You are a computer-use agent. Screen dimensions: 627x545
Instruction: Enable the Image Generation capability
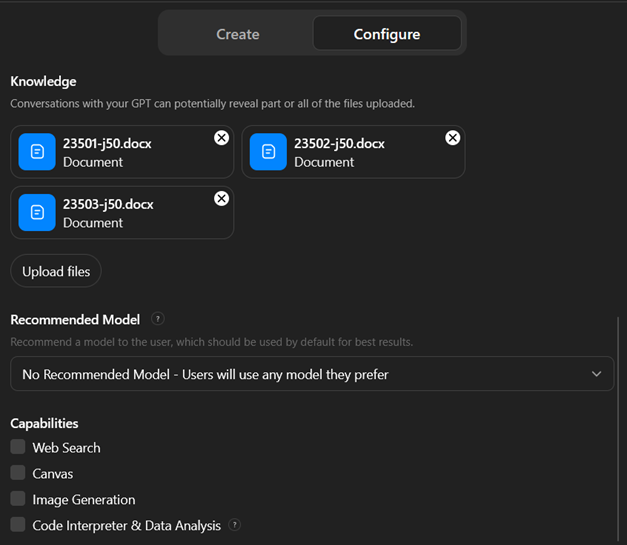point(18,499)
